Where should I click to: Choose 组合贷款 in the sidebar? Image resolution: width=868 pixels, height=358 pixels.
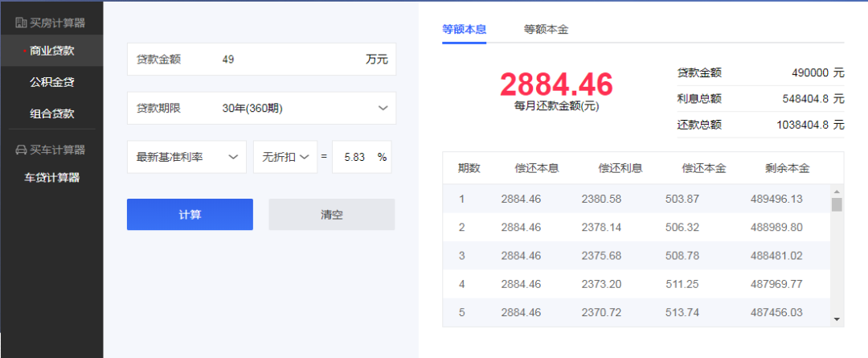point(51,113)
